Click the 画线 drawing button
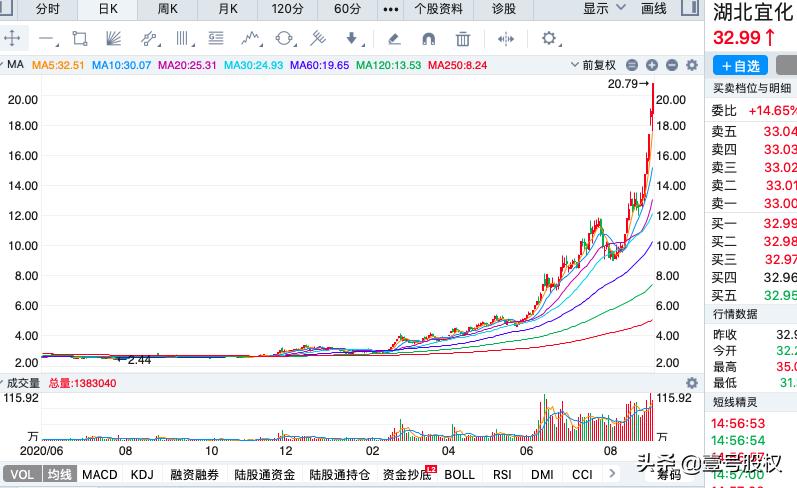This screenshot has height=488, width=797. 653,9
